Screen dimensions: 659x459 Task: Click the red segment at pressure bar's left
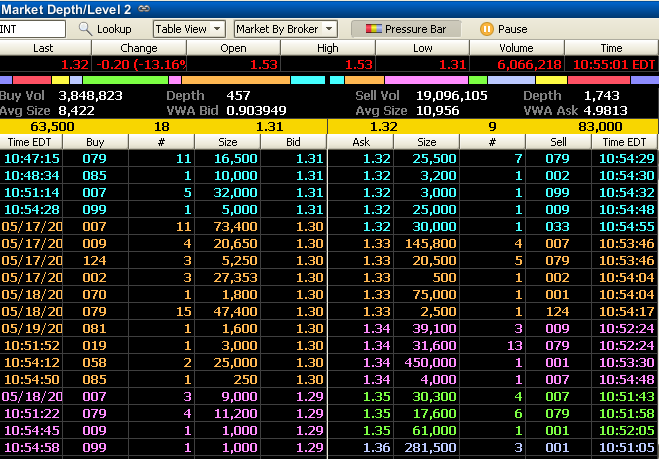[33, 79]
